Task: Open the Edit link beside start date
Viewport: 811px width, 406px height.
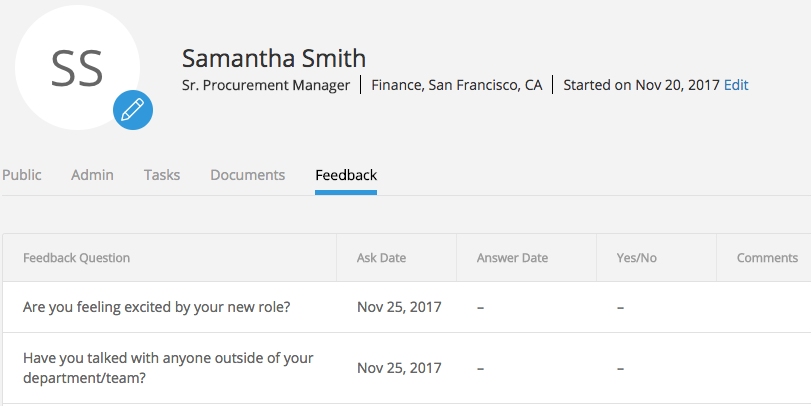Action: (x=736, y=85)
